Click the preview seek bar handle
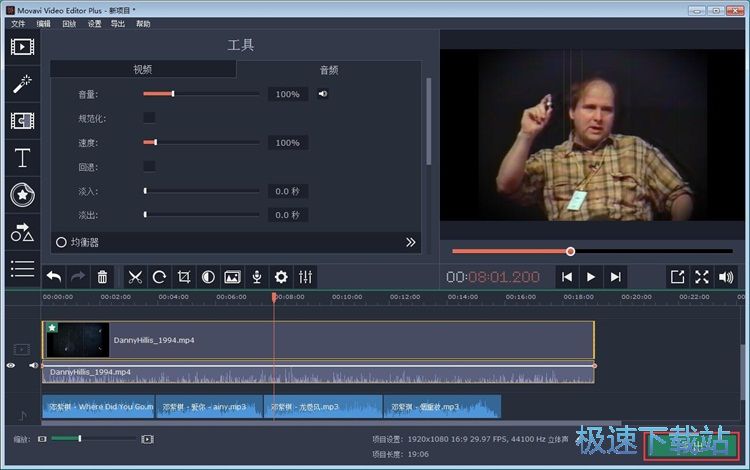The height and width of the screenshot is (470, 750). (x=570, y=251)
